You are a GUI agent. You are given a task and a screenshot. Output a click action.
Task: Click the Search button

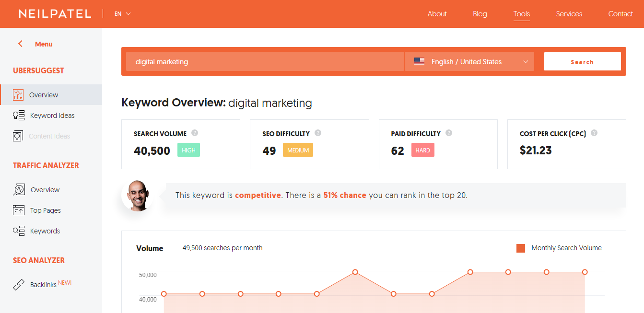pyautogui.click(x=582, y=61)
